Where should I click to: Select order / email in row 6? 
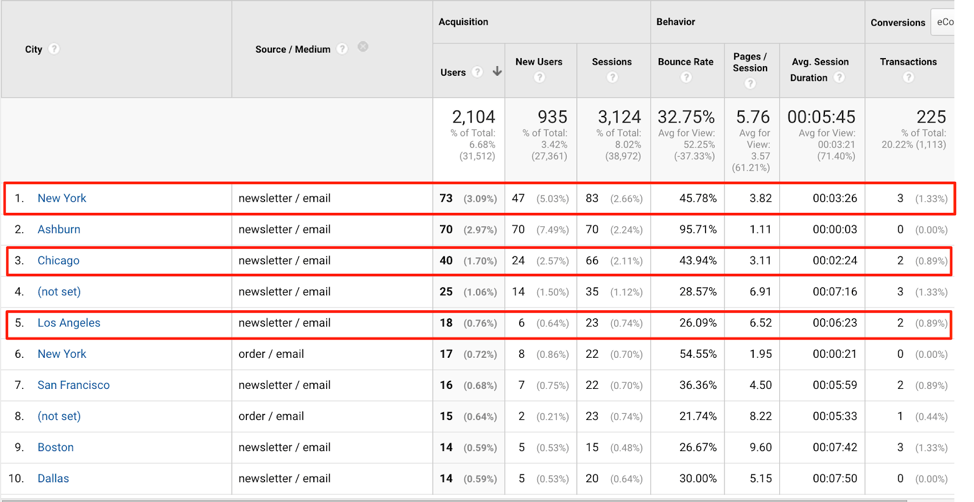[x=271, y=354]
